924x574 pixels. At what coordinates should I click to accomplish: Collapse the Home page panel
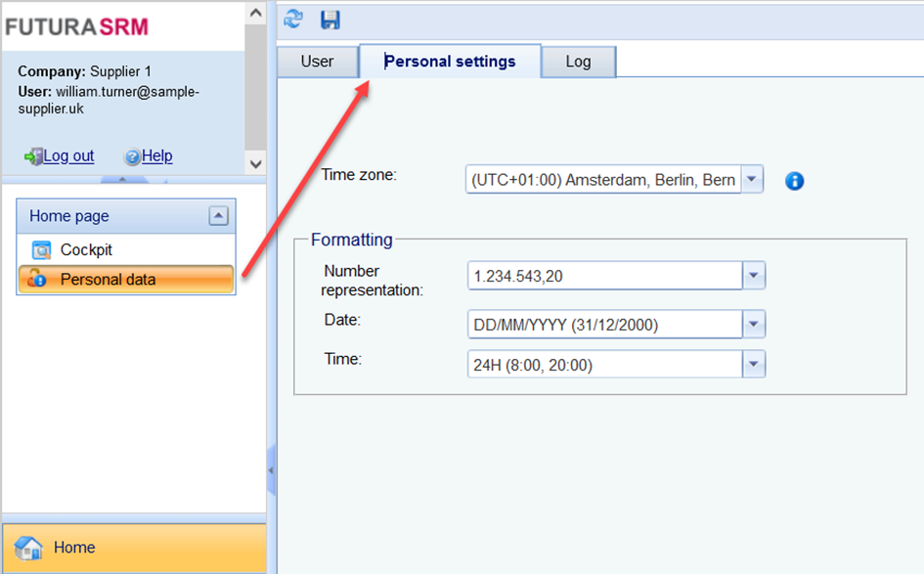(x=219, y=216)
